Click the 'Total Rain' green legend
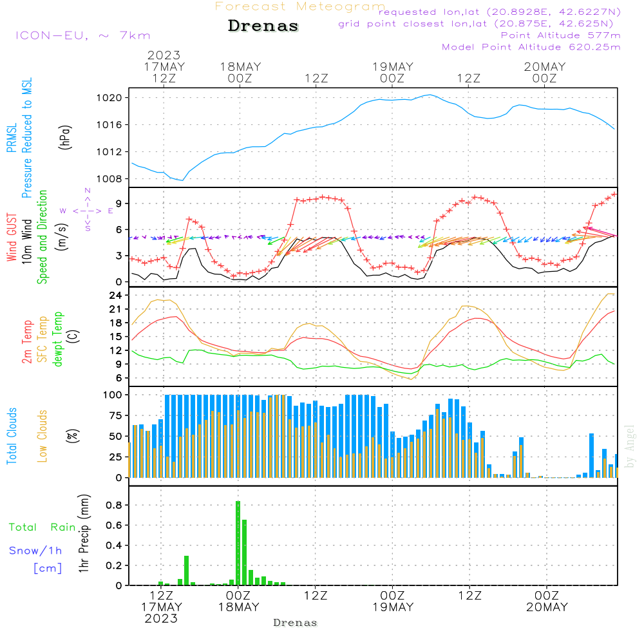Viewport: 644px width, 644px height. pos(43,527)
